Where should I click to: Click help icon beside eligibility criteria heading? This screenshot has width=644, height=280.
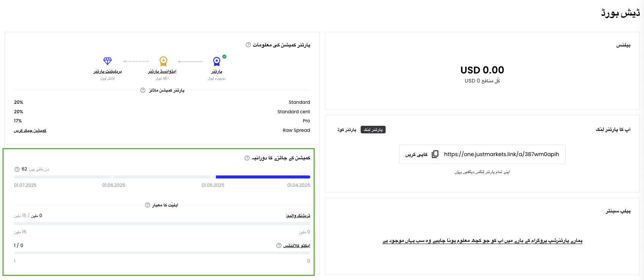point(148,205)
